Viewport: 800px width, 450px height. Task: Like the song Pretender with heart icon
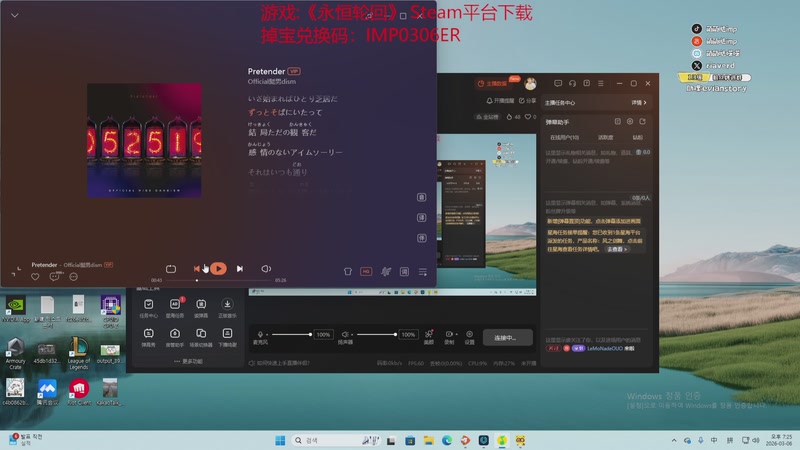[35, 277]
